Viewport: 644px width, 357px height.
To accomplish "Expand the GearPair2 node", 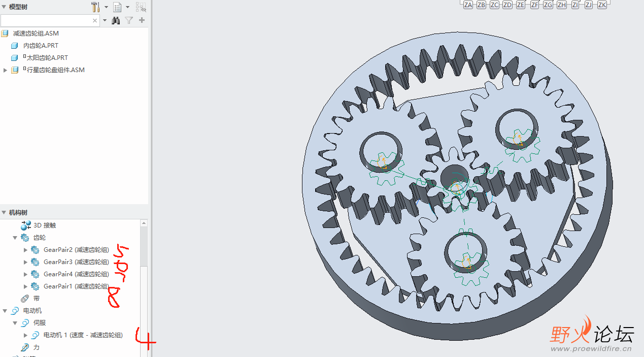I will [x=26, y=250].
